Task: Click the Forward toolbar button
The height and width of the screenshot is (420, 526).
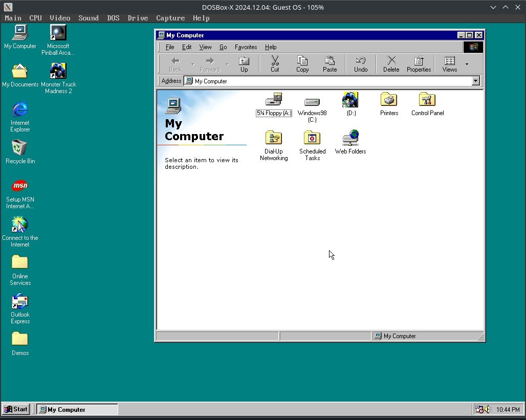Action: point(210,64)
